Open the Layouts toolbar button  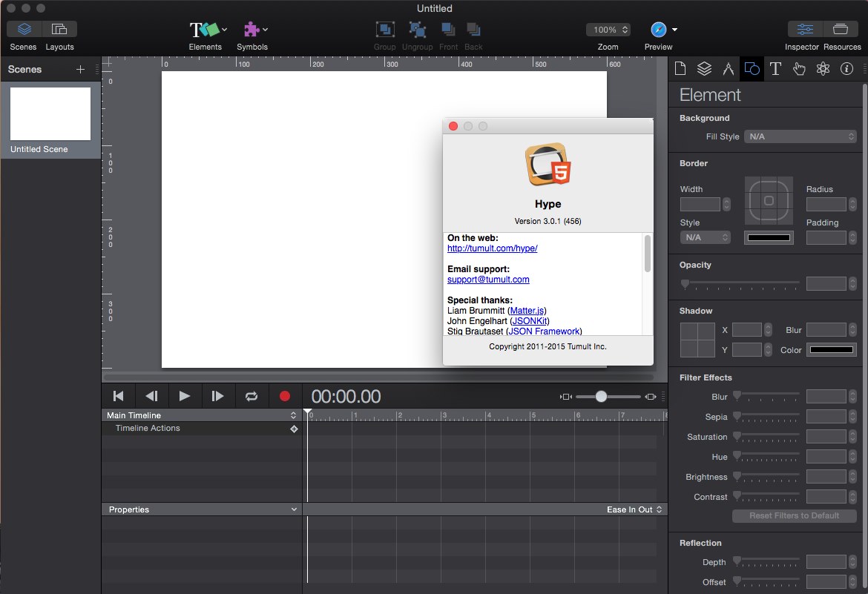pos(59,29)
